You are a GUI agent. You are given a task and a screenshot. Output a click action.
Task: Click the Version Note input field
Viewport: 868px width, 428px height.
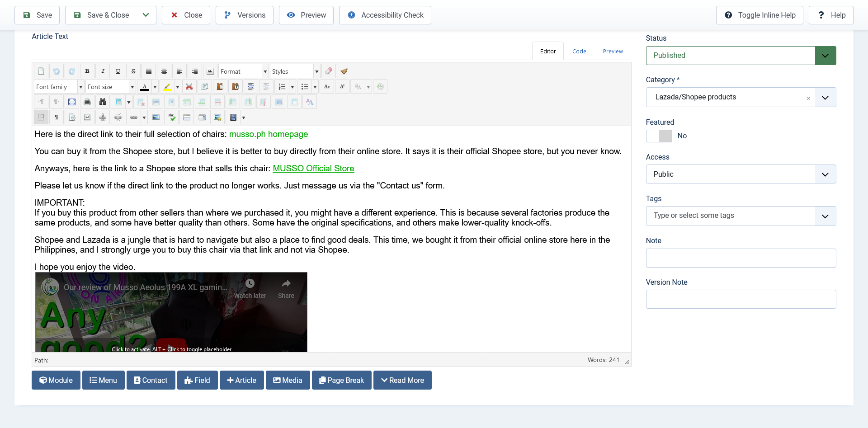pos(741,299)
